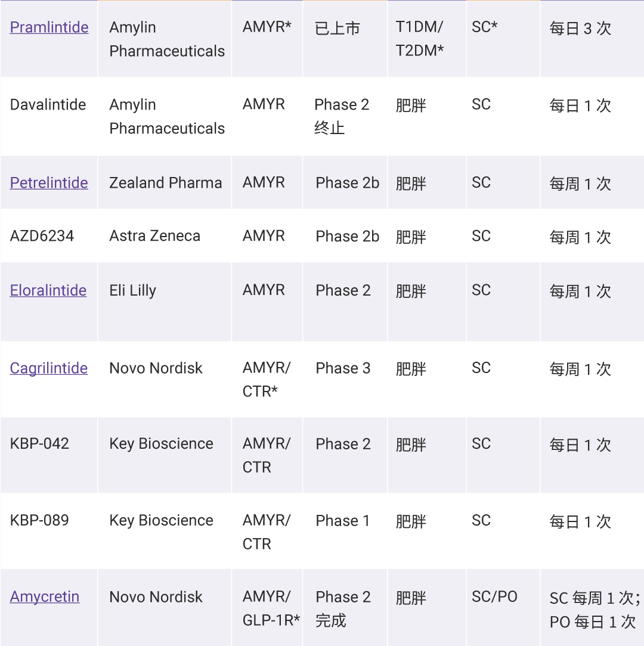Select the Phase 3 stage cell
This screenshot has height=646, width=644.
coord(343,368)
